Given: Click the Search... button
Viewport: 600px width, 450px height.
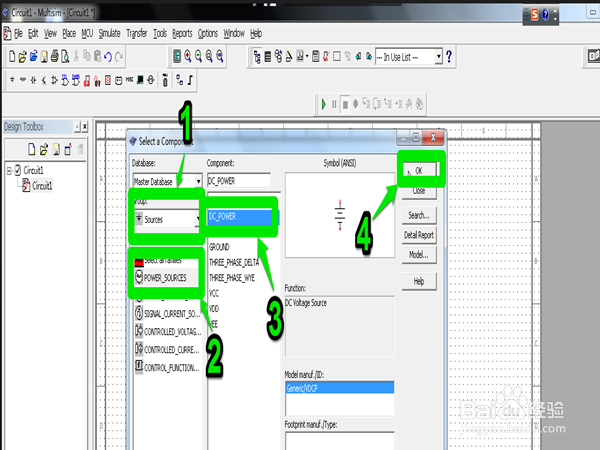Looking at the screenshot, I should pos(418,214).
